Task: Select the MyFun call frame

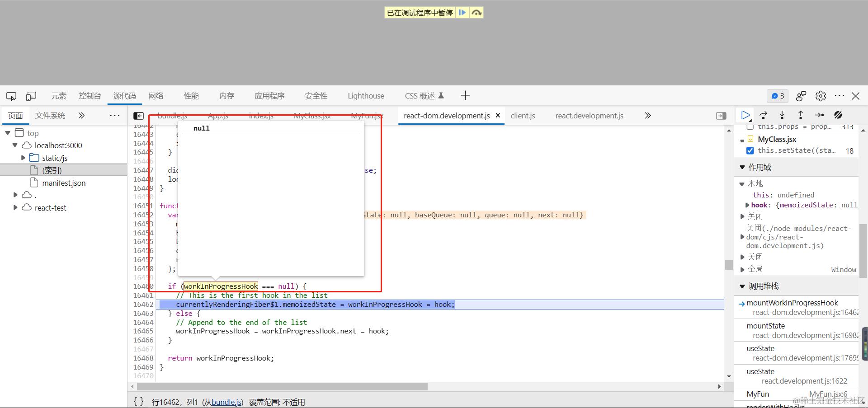Action: click(797, 394)
